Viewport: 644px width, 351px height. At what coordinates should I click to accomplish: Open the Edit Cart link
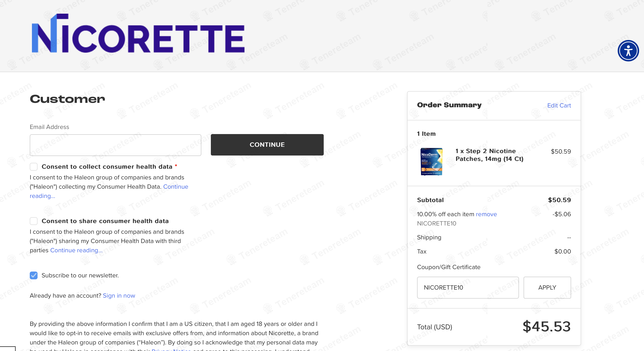pyautogui.click(x=559, y=106)
